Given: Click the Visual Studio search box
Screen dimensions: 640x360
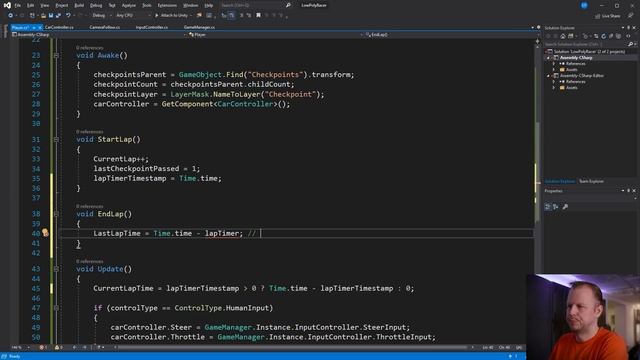Looking at the screenshot, I should click(255, 5).
